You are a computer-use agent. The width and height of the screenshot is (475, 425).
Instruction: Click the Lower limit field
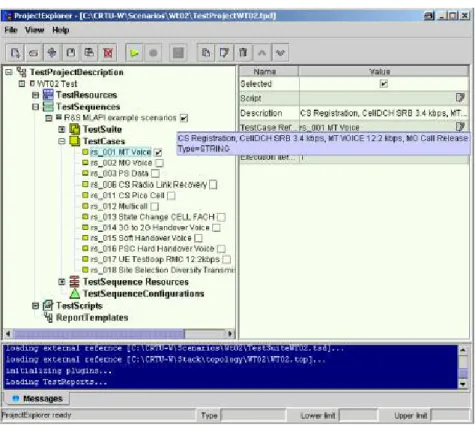click(x=358, y=416)
